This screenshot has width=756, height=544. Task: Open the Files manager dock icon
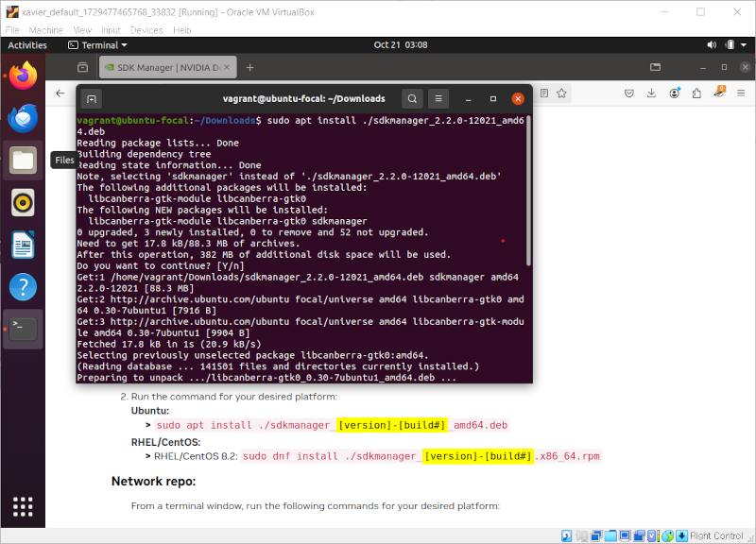click(23, 161)
